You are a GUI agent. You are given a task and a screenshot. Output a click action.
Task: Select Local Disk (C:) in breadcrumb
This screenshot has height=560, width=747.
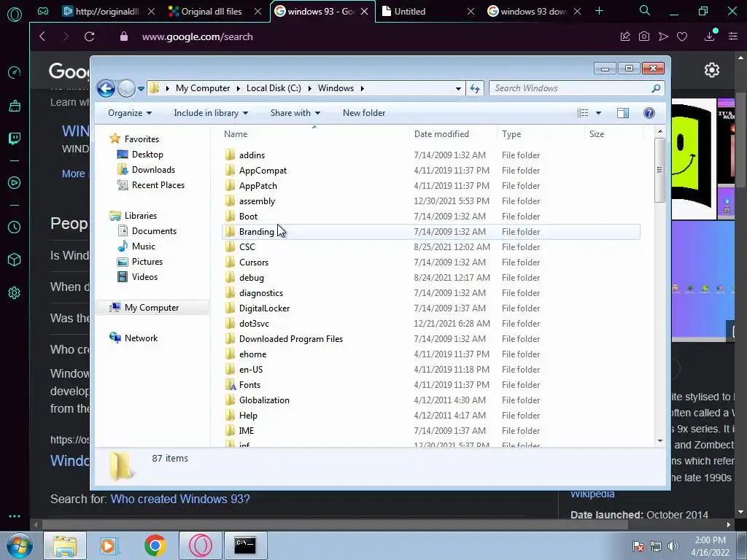274,88
